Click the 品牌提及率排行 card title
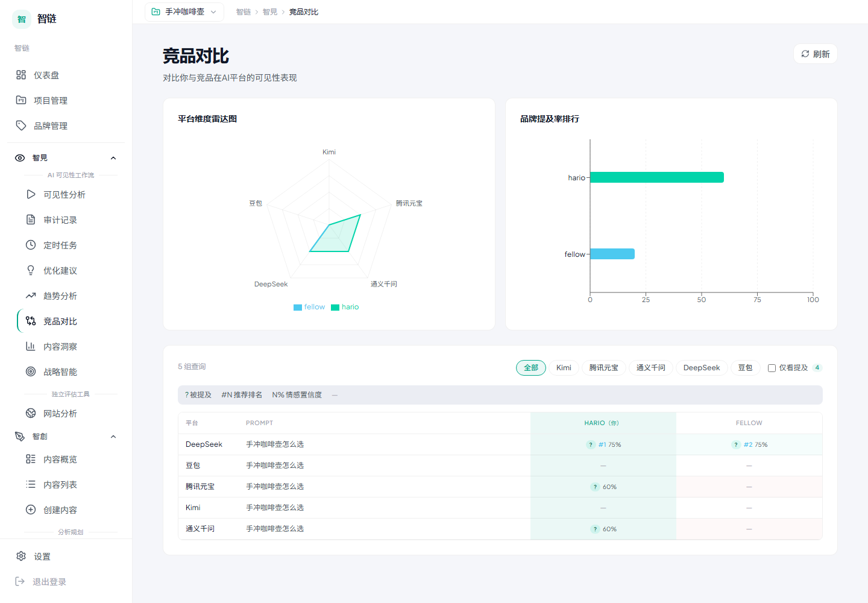This screenshot has width=868, height=603. (x=550, y=119)
